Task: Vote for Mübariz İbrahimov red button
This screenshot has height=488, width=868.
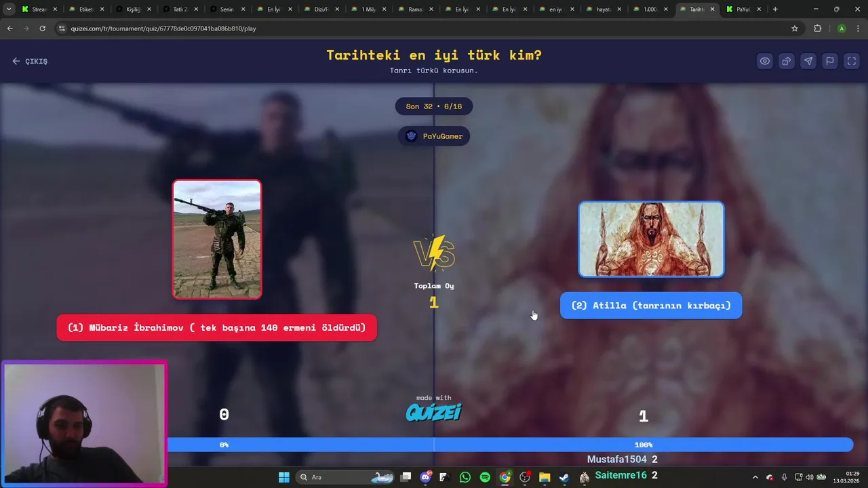Action: click(217, 327)
